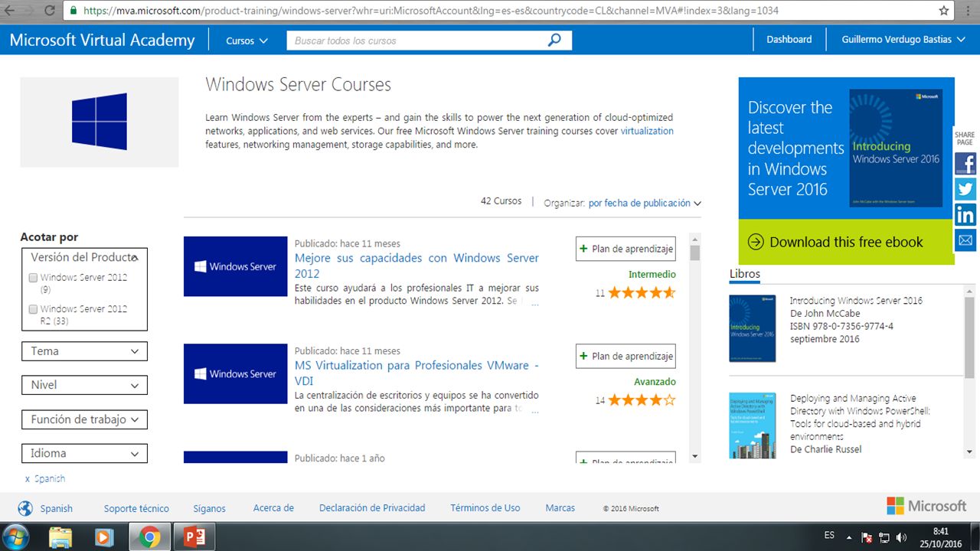Open File Explorer from the taskbar
The image size is (980, 551).
[60, 537]
